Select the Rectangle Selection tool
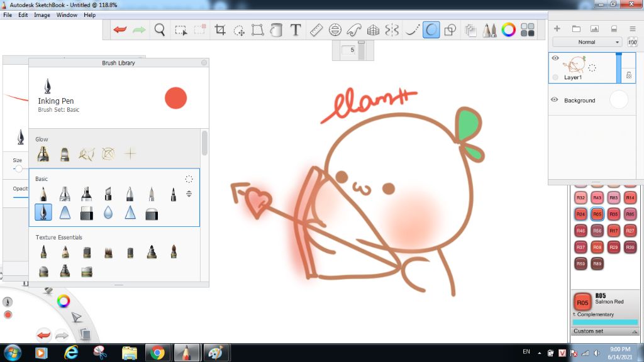Screen dimensions: 644x362 coord(180,30)
